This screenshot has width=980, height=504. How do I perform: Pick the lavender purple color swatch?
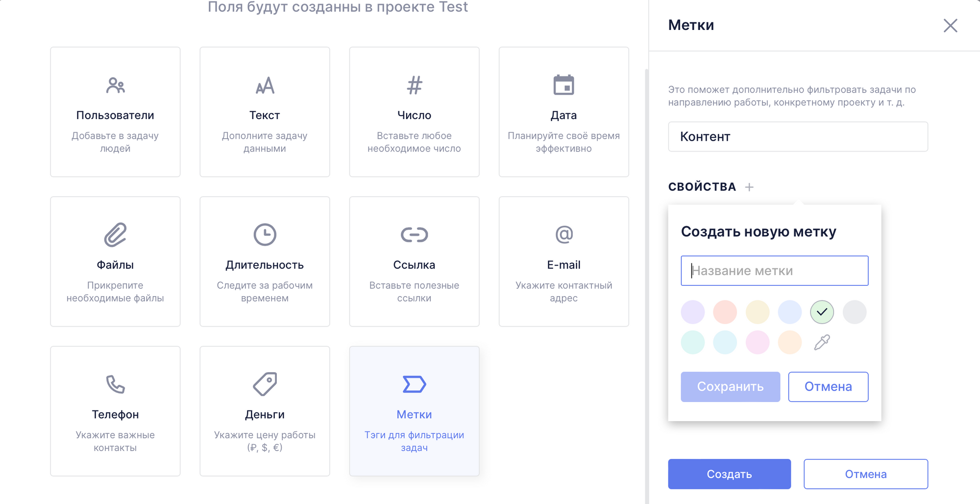693,312
